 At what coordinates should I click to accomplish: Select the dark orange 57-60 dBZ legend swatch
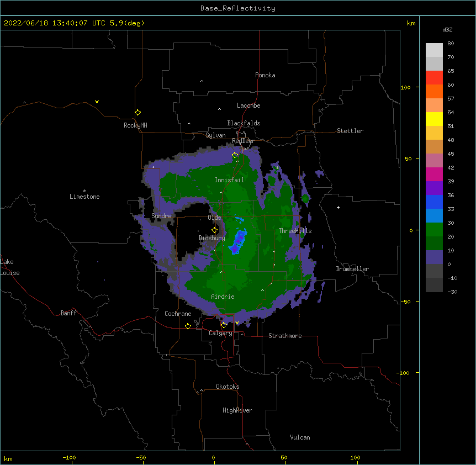click(434, 91)
